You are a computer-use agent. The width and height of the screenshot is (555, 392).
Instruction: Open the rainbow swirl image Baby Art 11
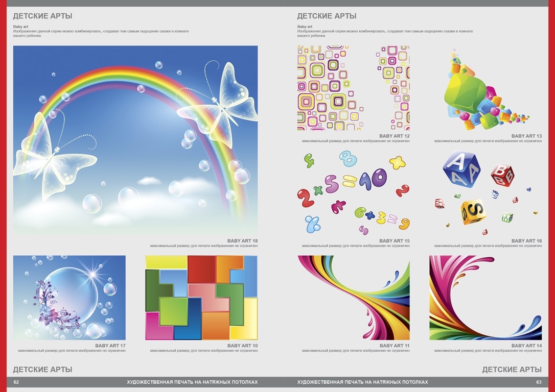353,298
